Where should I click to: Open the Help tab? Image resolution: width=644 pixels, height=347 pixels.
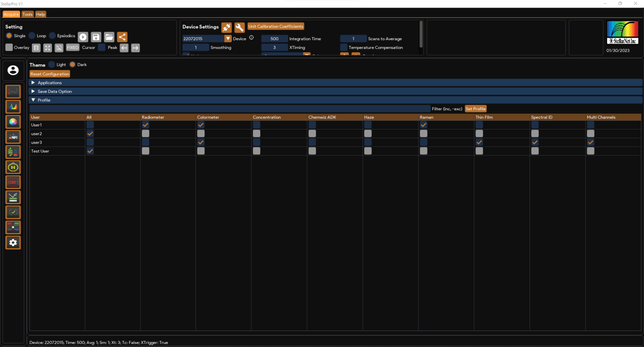click(x=40, y=14)
